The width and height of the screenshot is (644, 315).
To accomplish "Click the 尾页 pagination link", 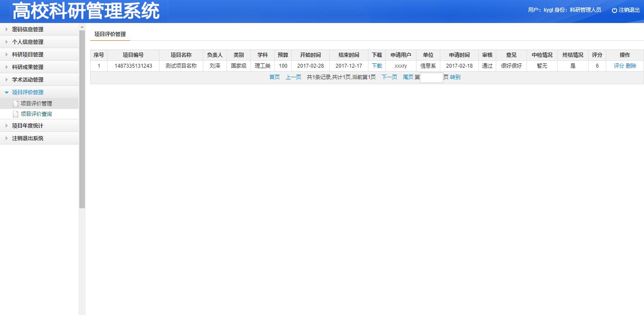I will pos(407,77).
